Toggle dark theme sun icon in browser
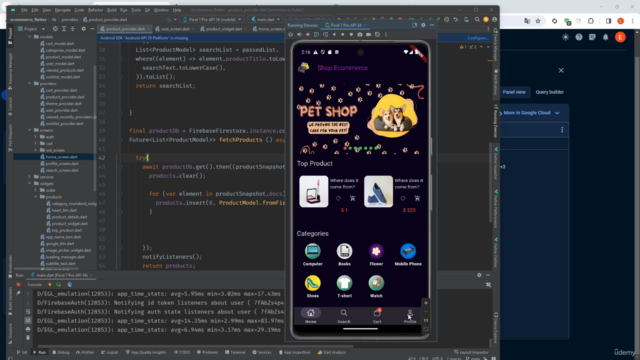This screenshot has height=360, width=640. tap(565, 37)
